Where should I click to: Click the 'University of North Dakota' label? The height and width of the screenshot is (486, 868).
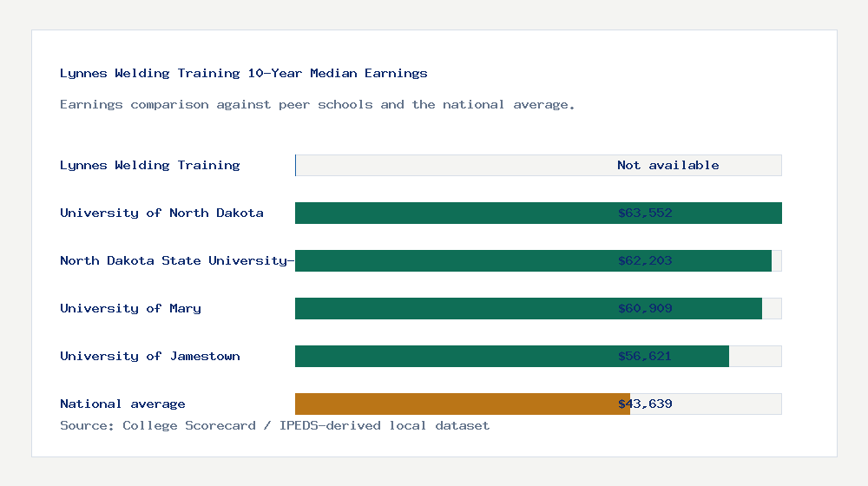click(x=161, y=213)
